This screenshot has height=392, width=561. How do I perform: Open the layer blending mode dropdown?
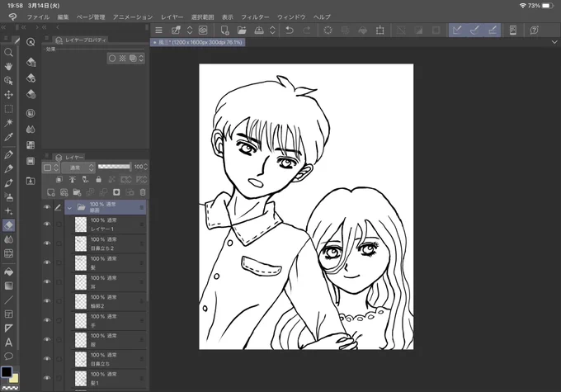[78, 168]
